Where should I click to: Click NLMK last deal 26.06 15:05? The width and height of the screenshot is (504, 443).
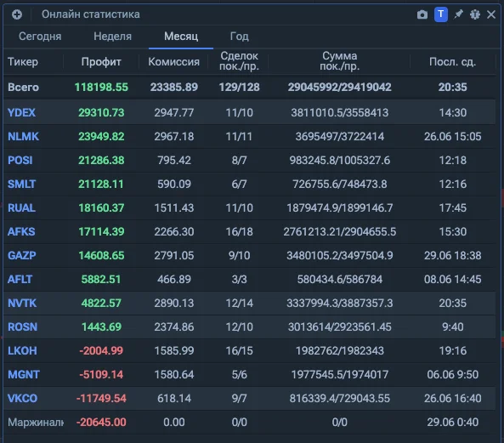point(452,137)
